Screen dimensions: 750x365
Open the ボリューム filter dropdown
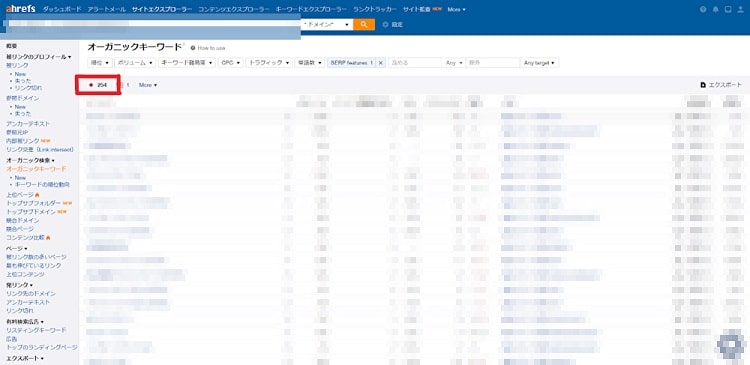(x=135, y=63)
